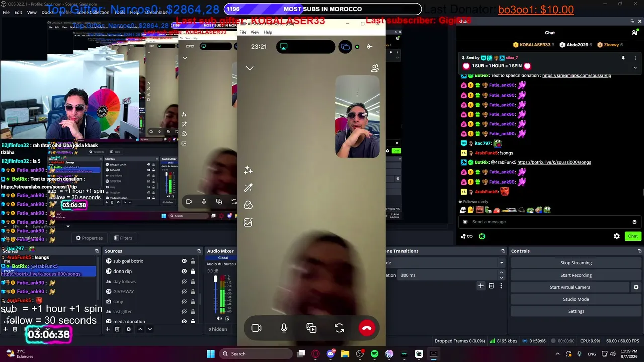
Task: Show the day follows source
Action: (x=184, y=282)
